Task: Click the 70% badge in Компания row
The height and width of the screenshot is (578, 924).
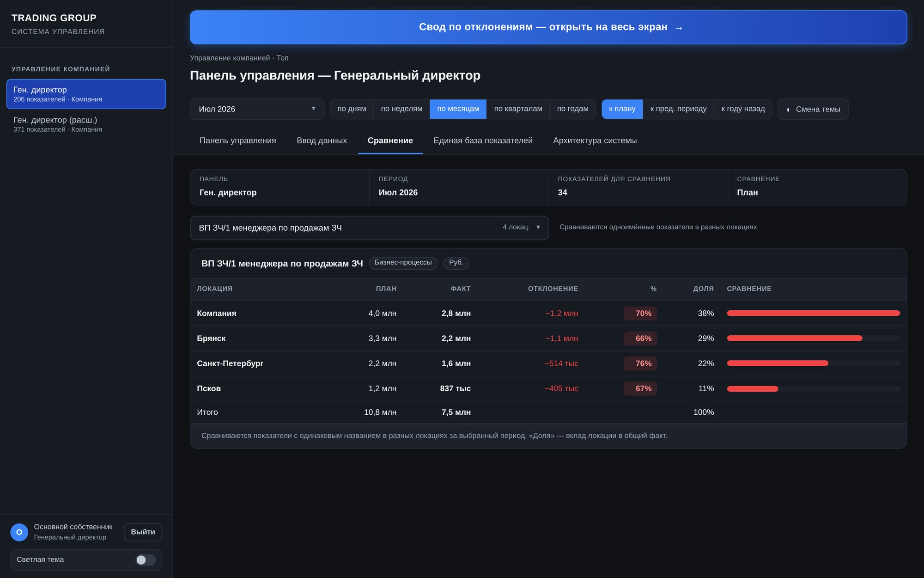Action: click(640, 314)
